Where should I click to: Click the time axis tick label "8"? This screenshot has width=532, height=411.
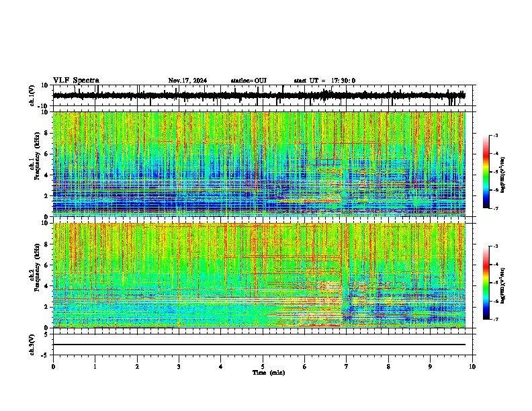[388, 367]
